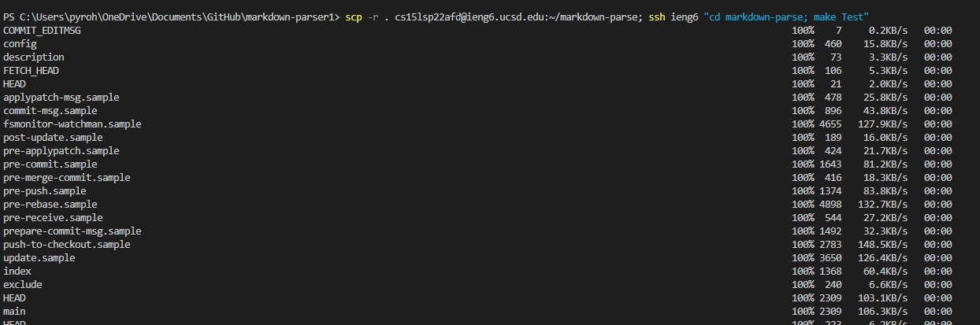This screenshot has width=980, height=325.
Task: Click the exclude file entry
Action: click(x=23, y=284)
